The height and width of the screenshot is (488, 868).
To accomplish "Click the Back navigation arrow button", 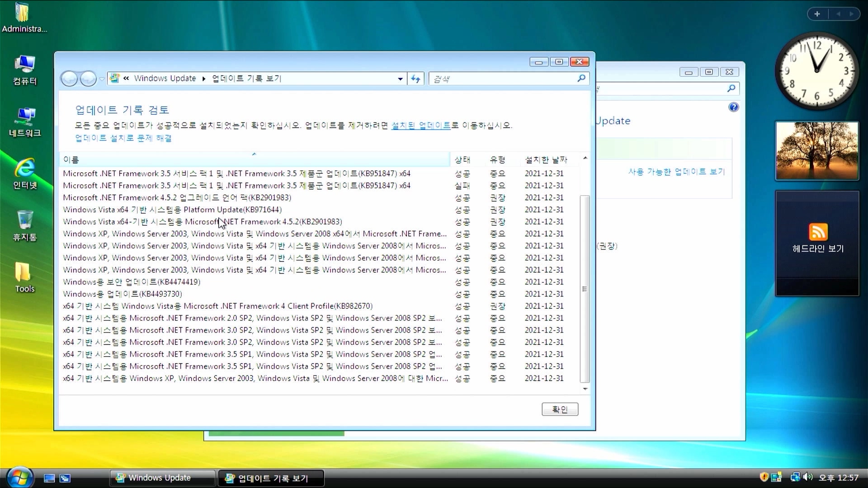I will [69, 79].
